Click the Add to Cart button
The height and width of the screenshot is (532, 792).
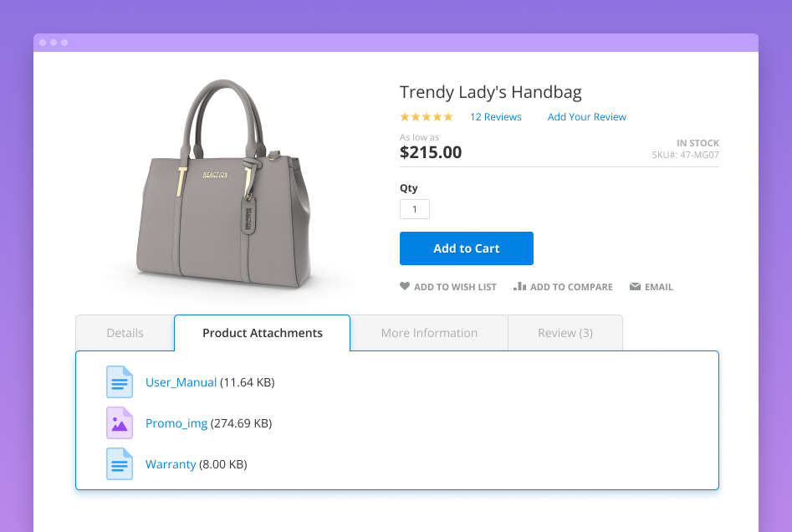click(x=466, y=248)
